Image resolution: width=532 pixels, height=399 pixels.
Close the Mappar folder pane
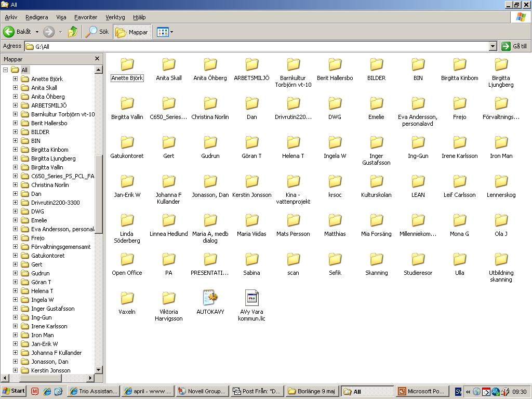click(97, 59)
